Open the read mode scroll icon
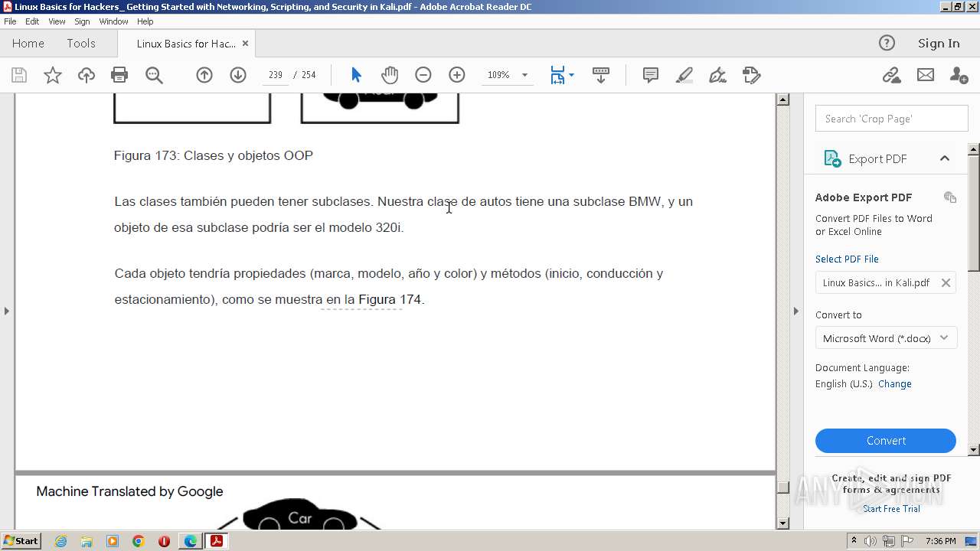 click(601, 75)
